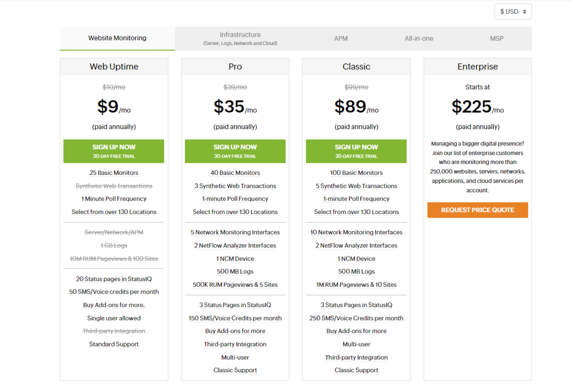
Task: Switch to the All-in-one tab
Action: [x=419, y=38]
